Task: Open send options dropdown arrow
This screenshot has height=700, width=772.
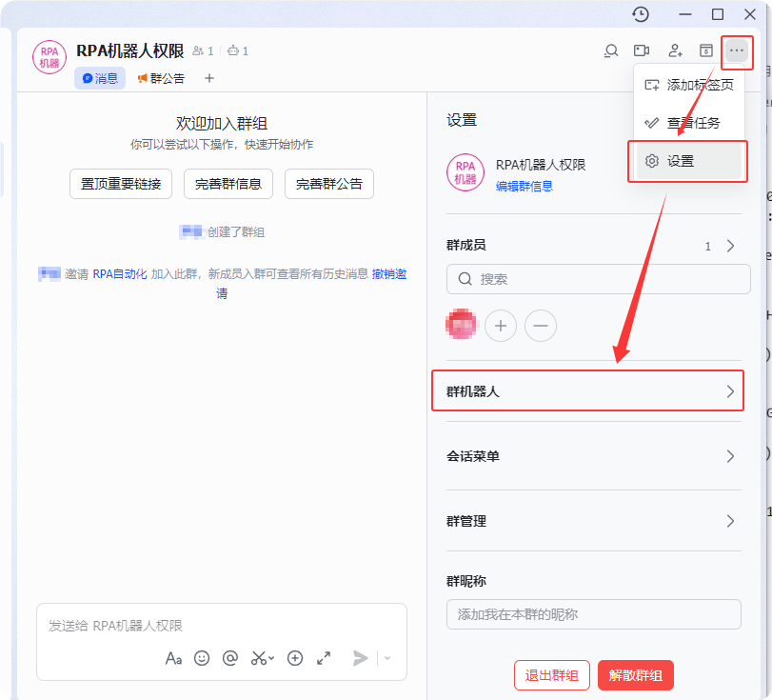Action: (387, 658)
